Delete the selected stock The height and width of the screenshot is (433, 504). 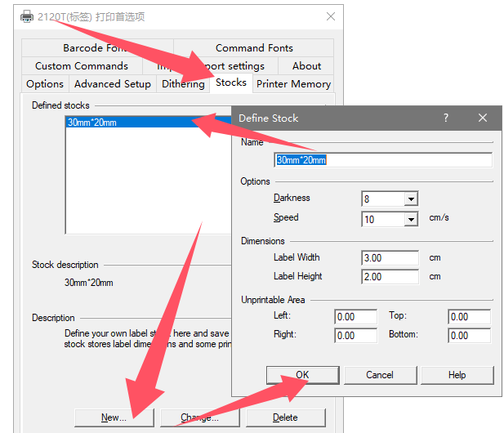pyautogui.click(x=284, y=417)
